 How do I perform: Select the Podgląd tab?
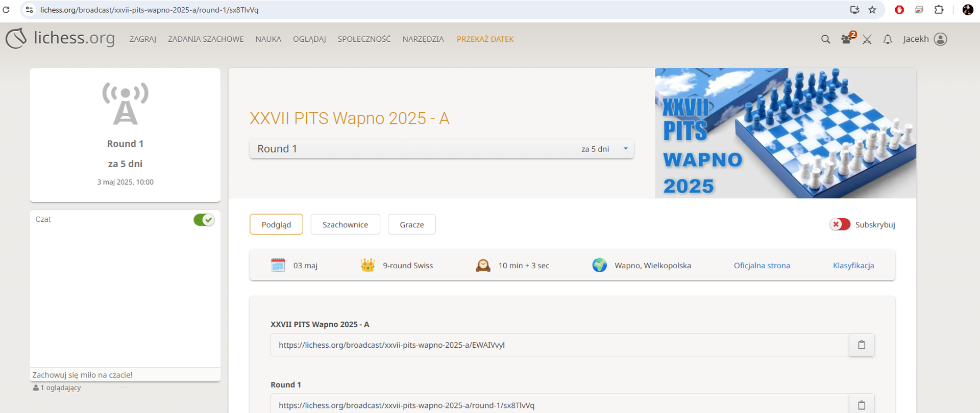[x=276, y=224]
